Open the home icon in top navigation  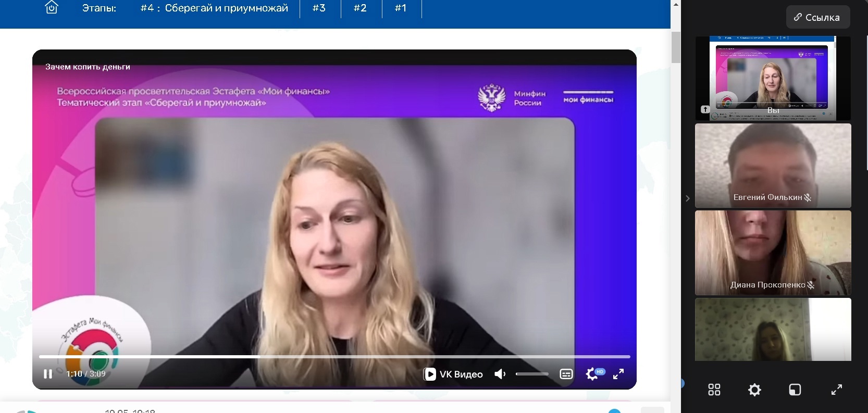pyautogui.click(x=51, y=8)
